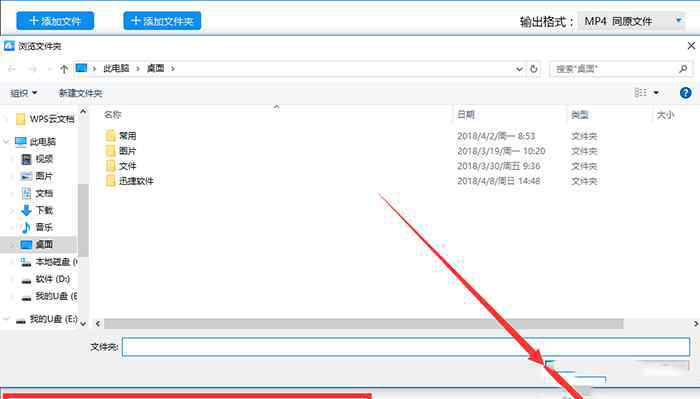Go back using the back arrow

pos(12,69)
